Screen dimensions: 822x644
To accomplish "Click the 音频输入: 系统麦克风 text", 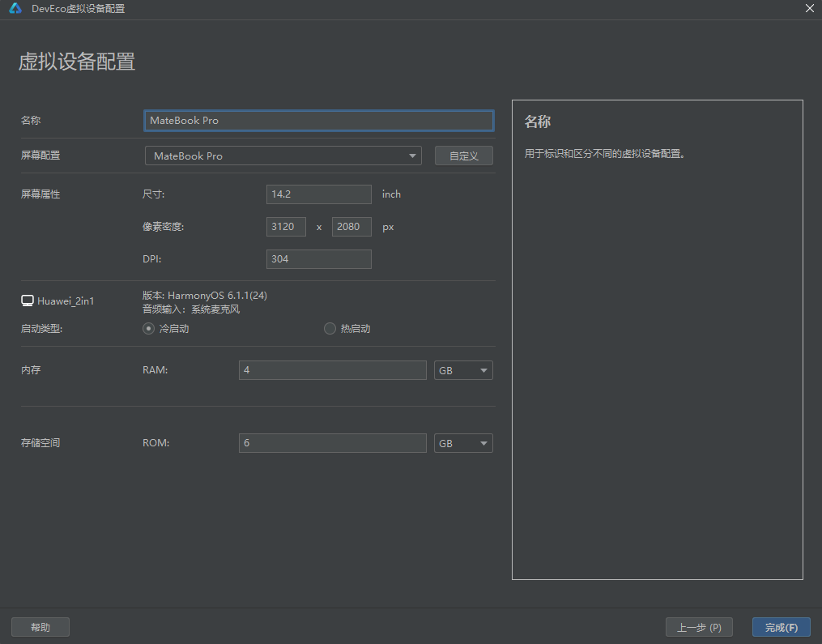I will pyautogui.click(x=191, y=309).
